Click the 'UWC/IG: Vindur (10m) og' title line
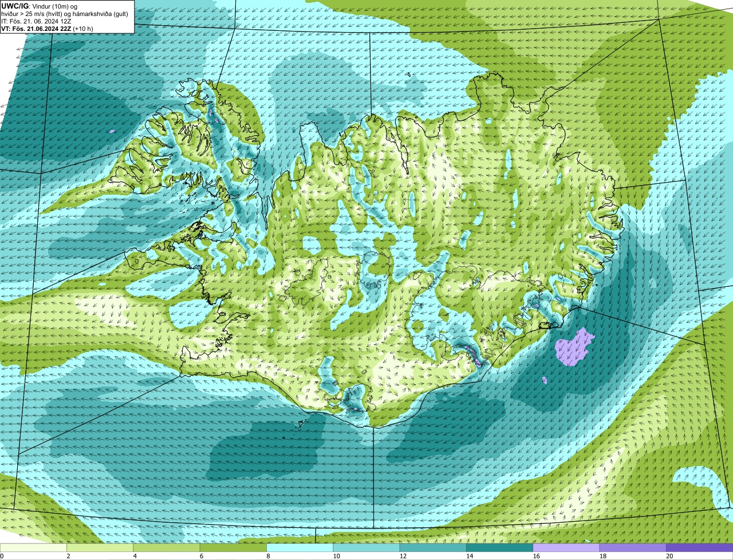Viewport: 733px width, 560px height. pos(40,6)
